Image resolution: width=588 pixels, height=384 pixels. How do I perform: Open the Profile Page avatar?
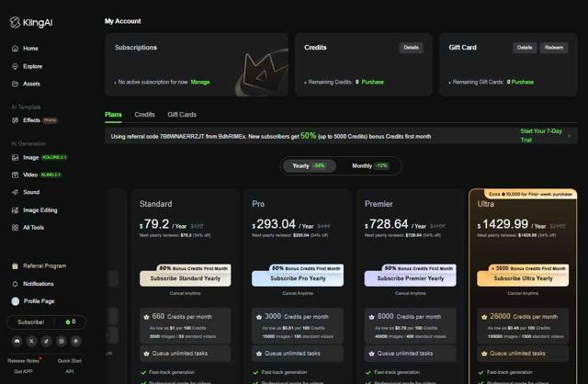(x=16, y=301)
